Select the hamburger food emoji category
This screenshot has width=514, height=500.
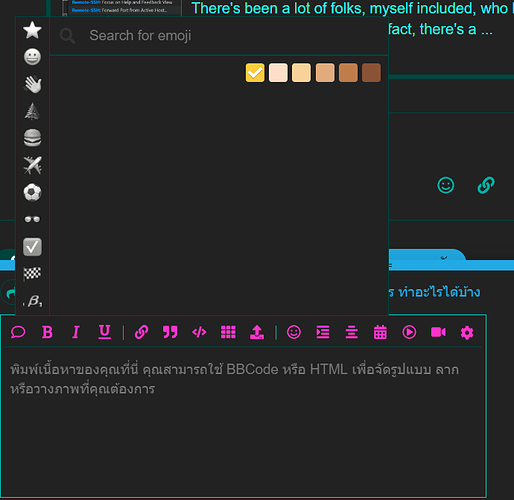tap(32, 138)
